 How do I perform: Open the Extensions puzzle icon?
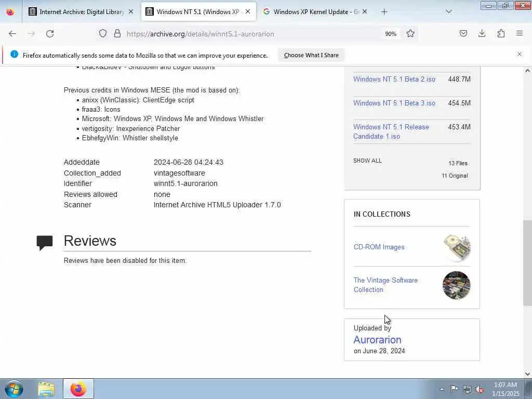point(501,33)
